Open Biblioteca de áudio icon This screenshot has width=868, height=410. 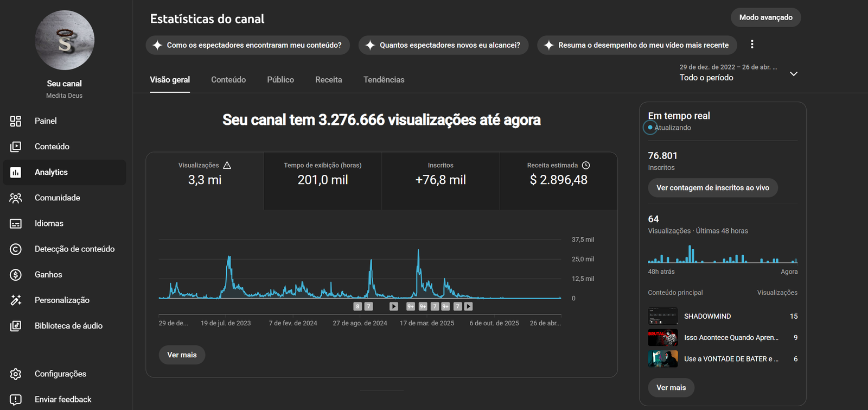[x=16, y=326]
